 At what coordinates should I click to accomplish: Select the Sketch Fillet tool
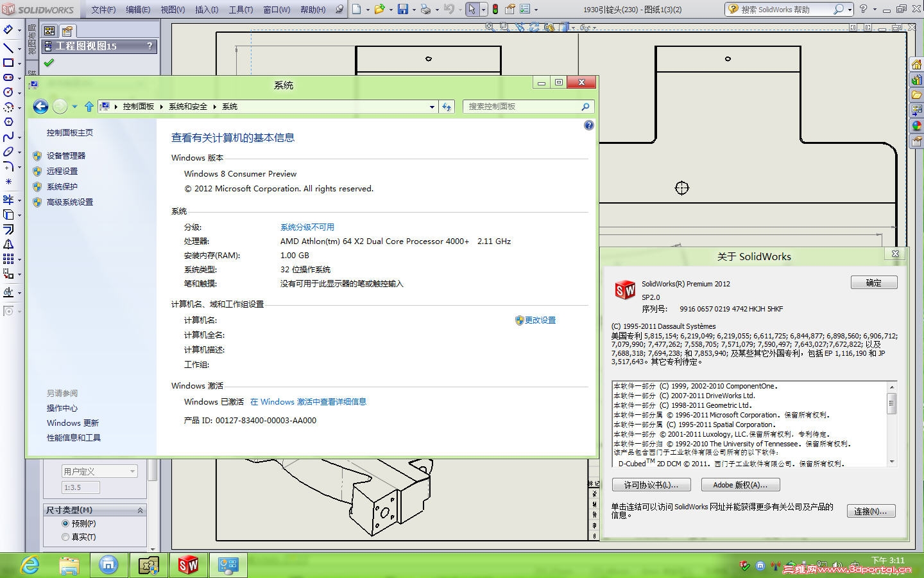(x=8, y=167)
